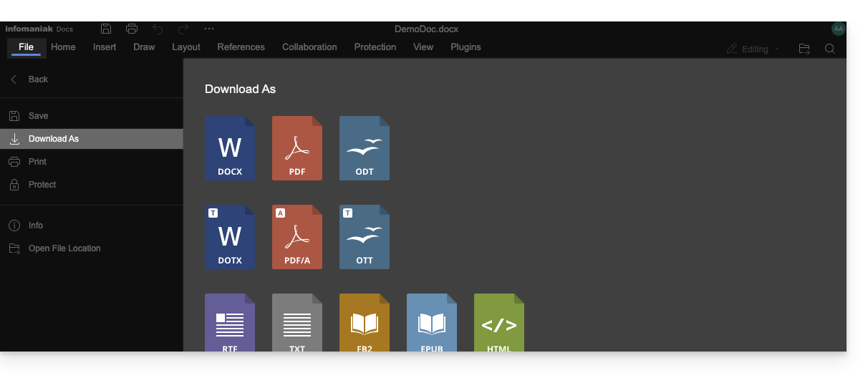Pick the PDF/A export icon
The width and height of the screenshot is (868, 373).
tap(296, 237)
